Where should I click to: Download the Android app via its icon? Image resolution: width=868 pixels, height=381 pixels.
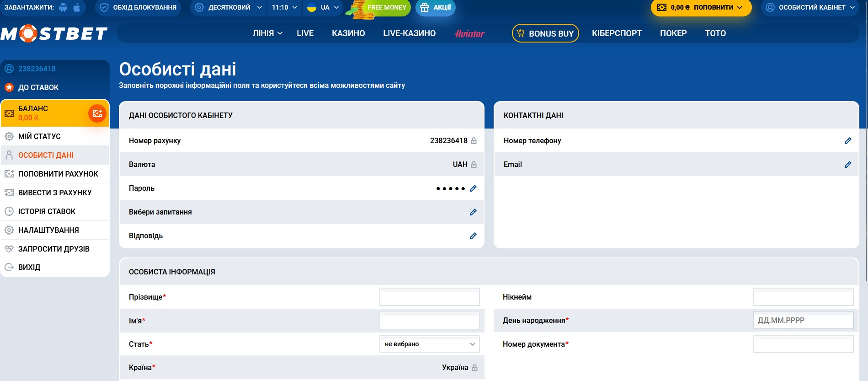point(63,7)
